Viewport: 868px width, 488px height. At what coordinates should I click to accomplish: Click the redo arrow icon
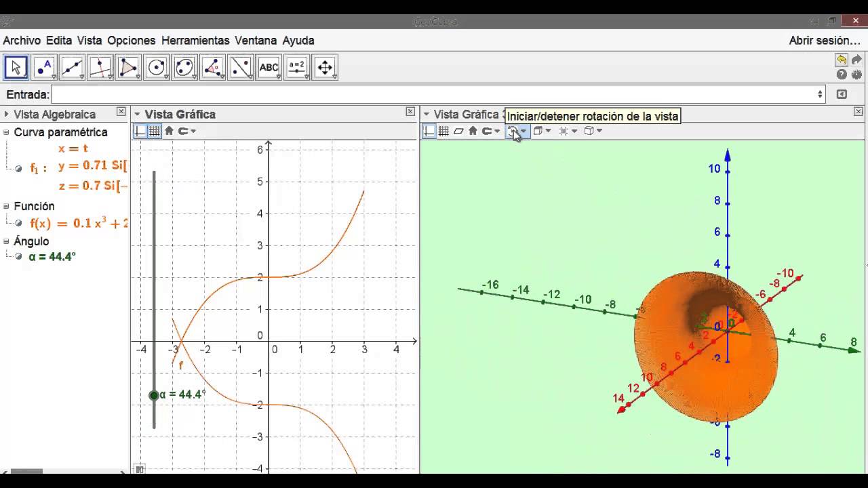[856, 60]
